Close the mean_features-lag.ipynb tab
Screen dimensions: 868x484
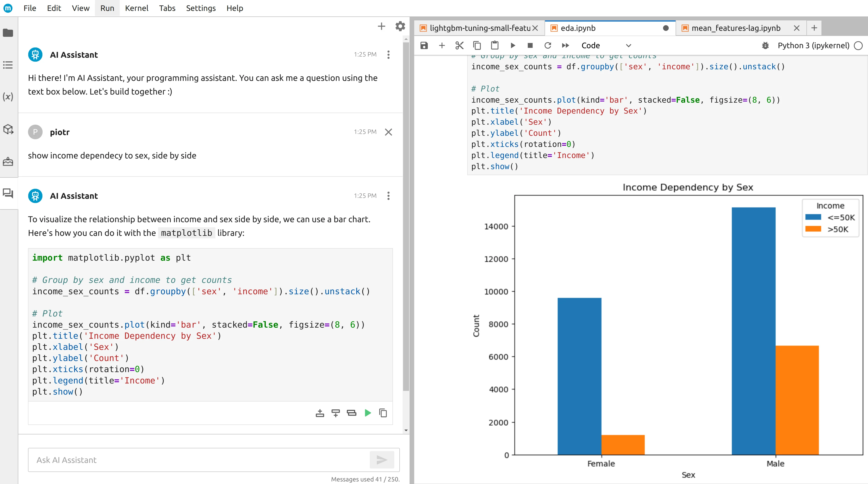(x=796, y=28)
